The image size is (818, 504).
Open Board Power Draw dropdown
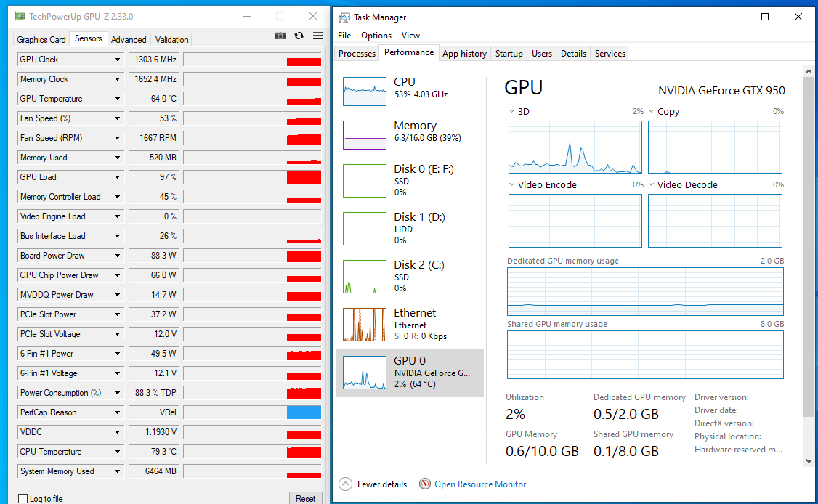point(118,256)
